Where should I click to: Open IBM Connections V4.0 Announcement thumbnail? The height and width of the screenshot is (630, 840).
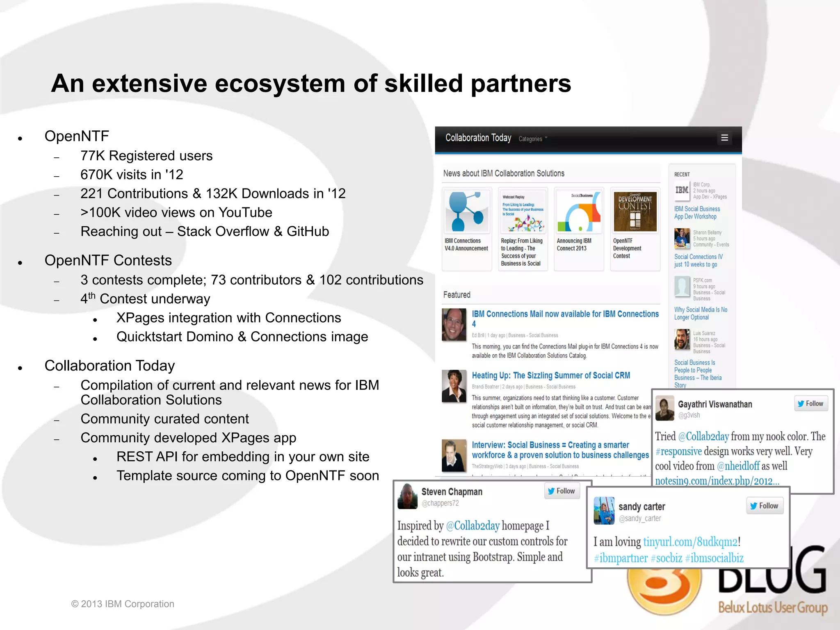point(467,211)
